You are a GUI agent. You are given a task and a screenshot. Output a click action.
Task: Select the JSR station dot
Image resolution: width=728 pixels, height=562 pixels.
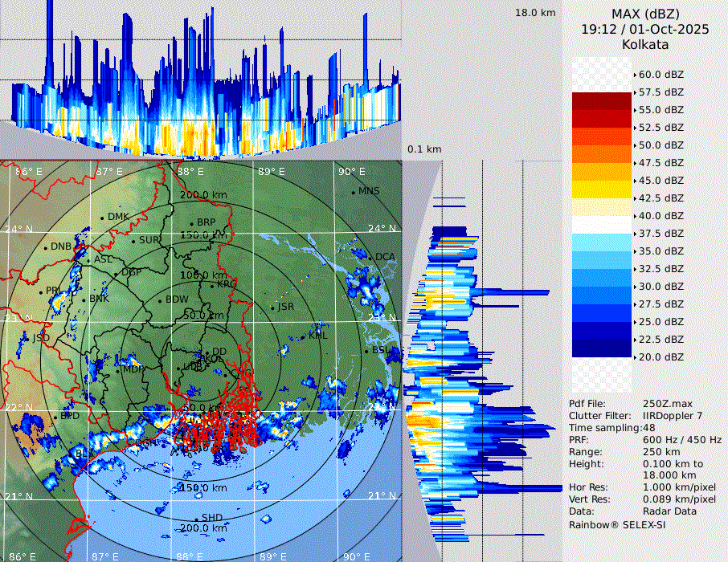pos(272,307)
